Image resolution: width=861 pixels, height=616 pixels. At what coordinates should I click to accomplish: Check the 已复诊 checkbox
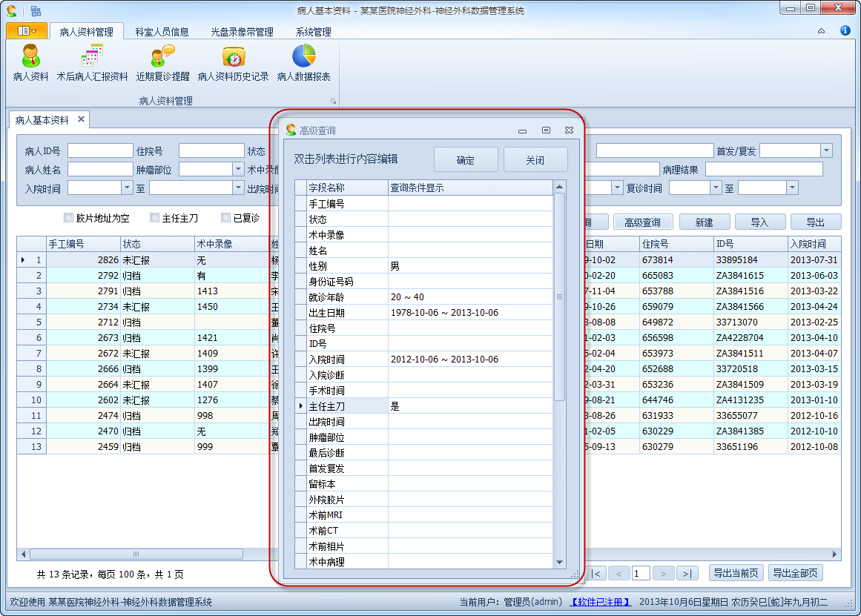[x=225, y=218]
